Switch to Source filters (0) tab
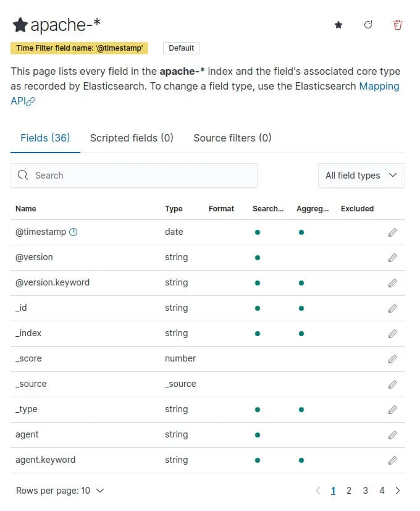This screenshot has width=420, height=511. (232, 138)
